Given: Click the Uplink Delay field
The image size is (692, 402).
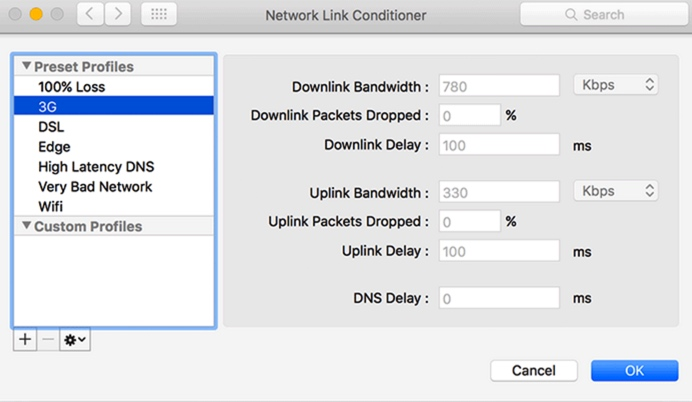Looking at the screenshot, I should tap(499, 251).
